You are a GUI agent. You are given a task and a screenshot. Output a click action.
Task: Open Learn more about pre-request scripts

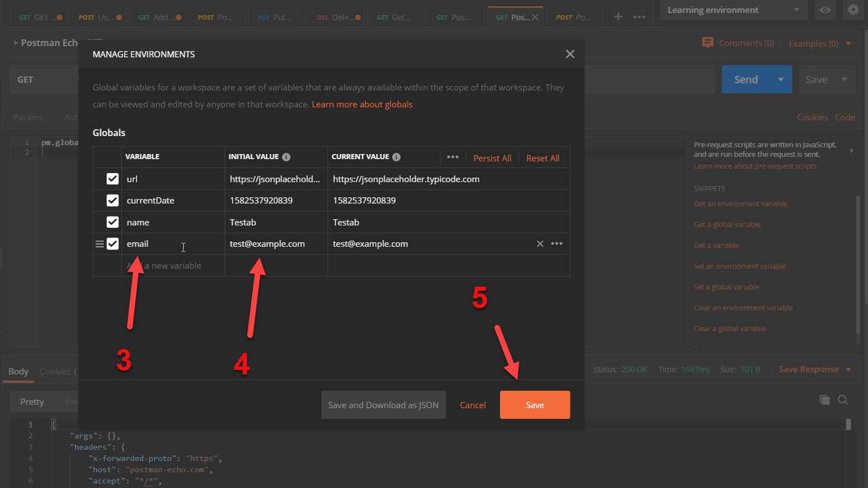(x=755, y=166)
